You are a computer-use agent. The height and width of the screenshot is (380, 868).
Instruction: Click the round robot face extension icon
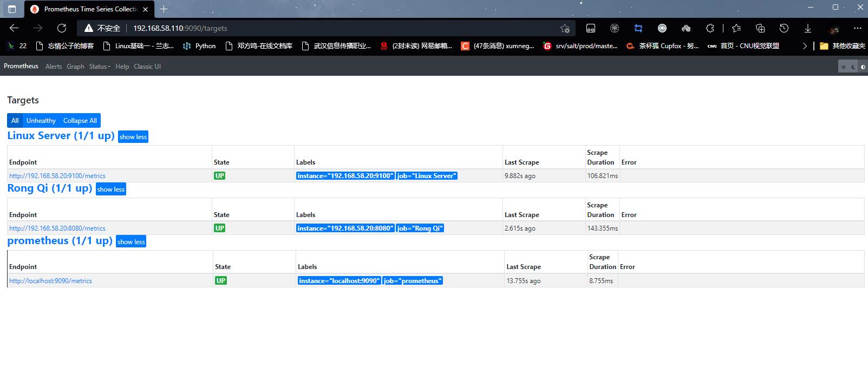click(662, 28)
